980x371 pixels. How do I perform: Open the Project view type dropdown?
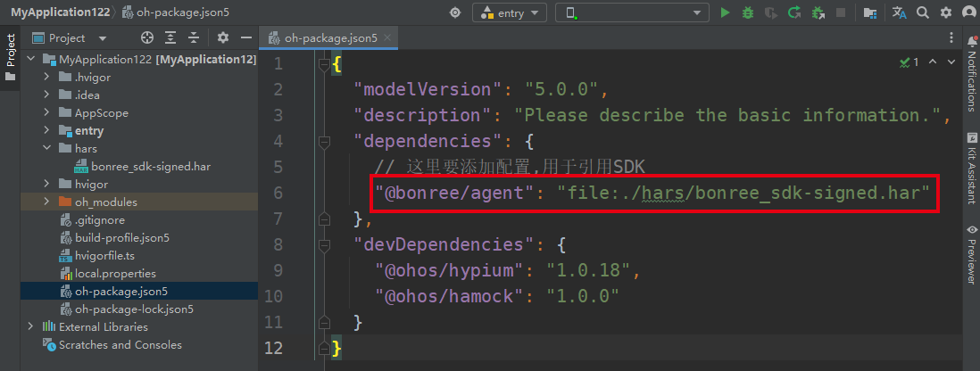click(x=103, y=38)
